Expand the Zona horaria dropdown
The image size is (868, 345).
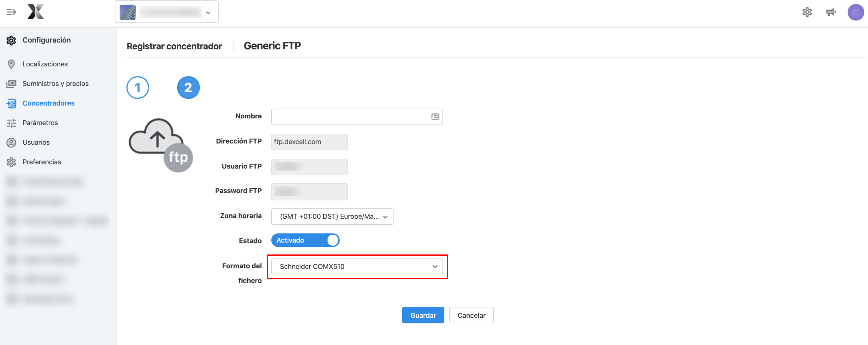click(x=332, y=217)
